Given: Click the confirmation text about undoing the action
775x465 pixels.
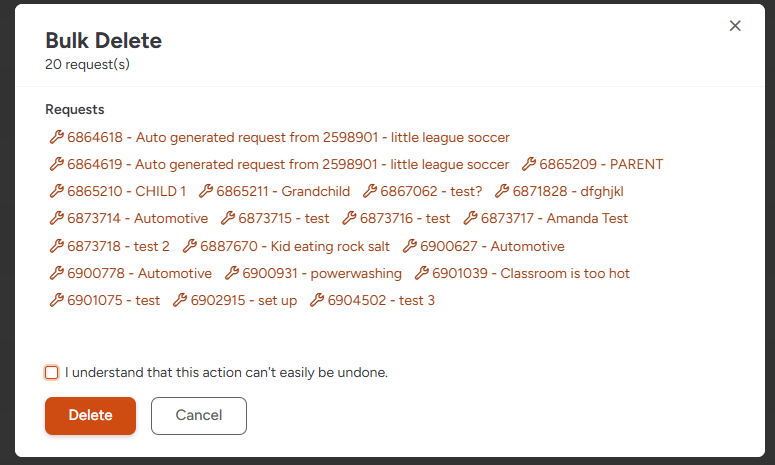Looking at the screenshot, I should [226, 372].
